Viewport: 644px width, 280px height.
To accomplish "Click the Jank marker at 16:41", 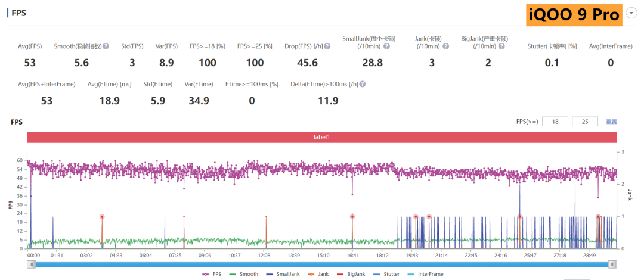I will click(352, 217).
